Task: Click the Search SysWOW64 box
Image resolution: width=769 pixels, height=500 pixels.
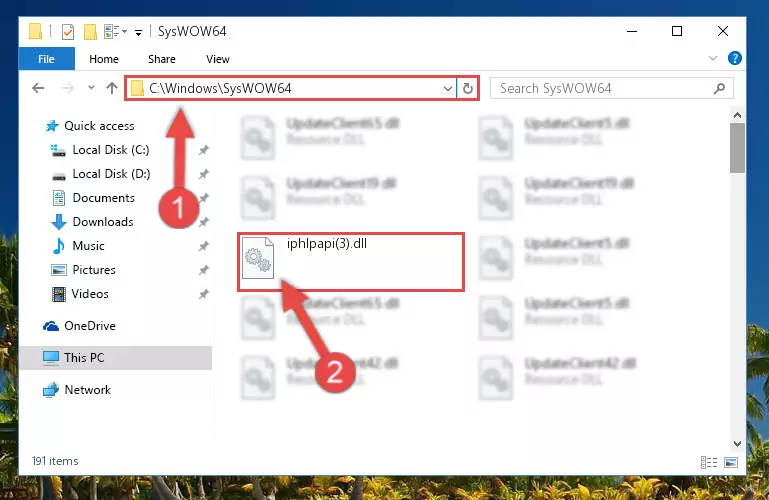Action: (612, 88)
